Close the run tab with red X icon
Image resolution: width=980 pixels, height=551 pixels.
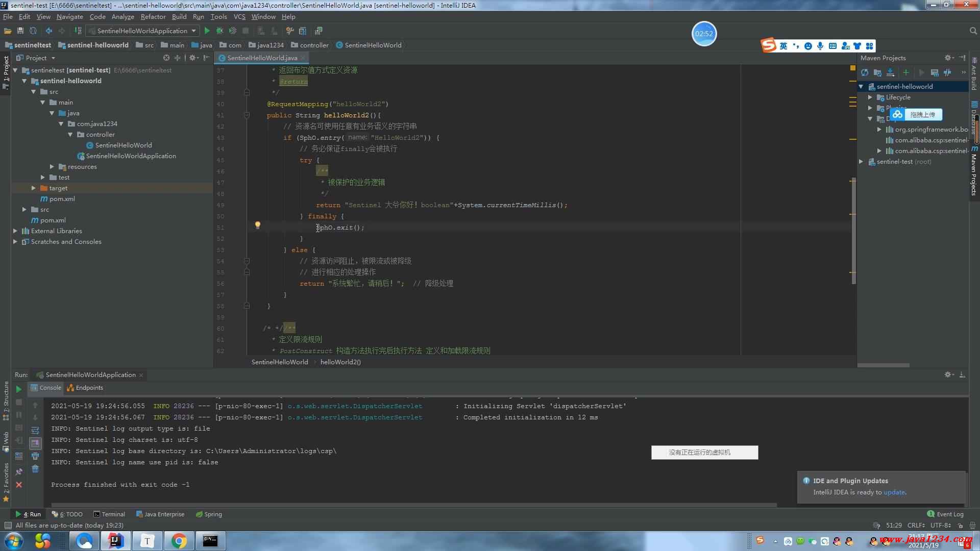click(19, 485)
